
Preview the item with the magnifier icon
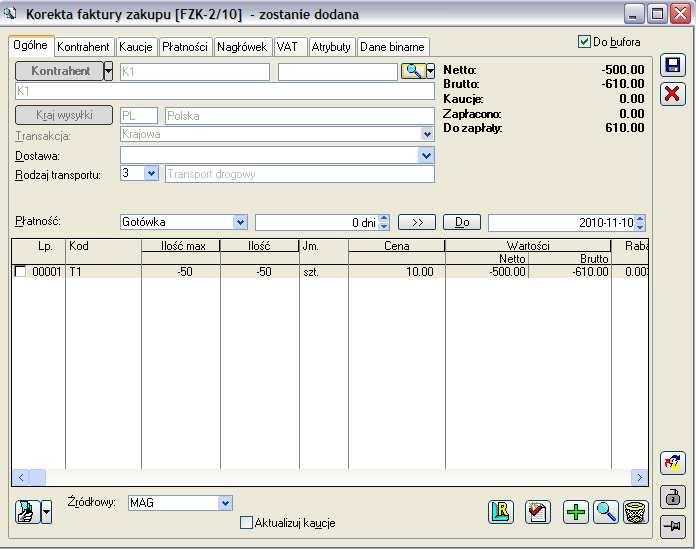(605, 512)
